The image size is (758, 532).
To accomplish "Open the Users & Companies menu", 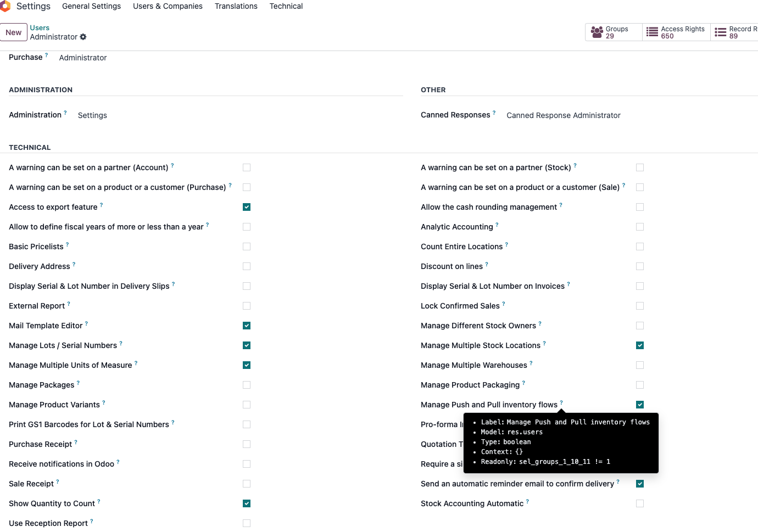I will 168,6.
